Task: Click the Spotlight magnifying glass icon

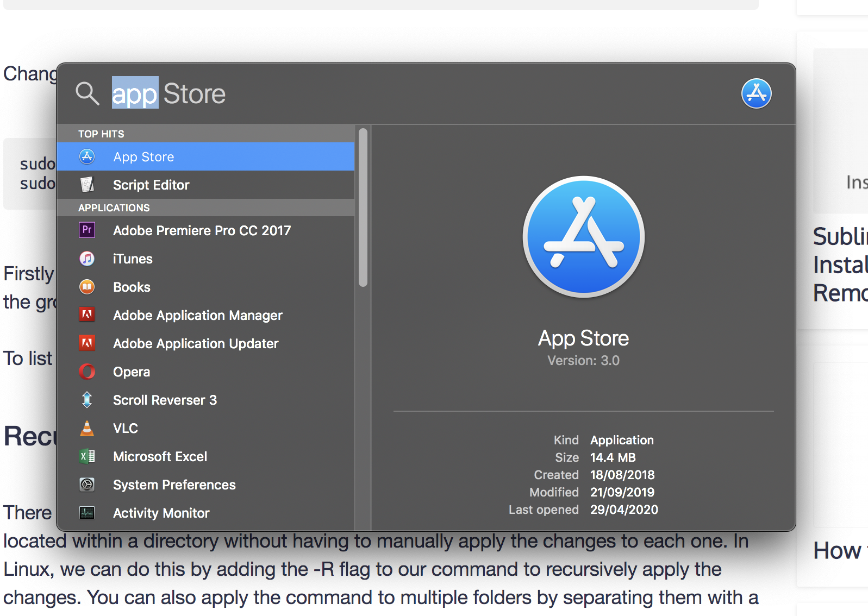Action: (88, 93)
